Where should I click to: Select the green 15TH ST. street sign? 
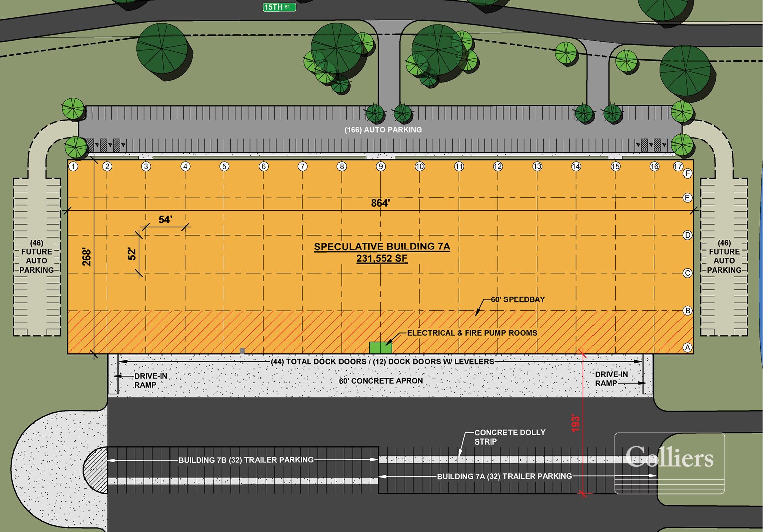click(x=279, y=8)
